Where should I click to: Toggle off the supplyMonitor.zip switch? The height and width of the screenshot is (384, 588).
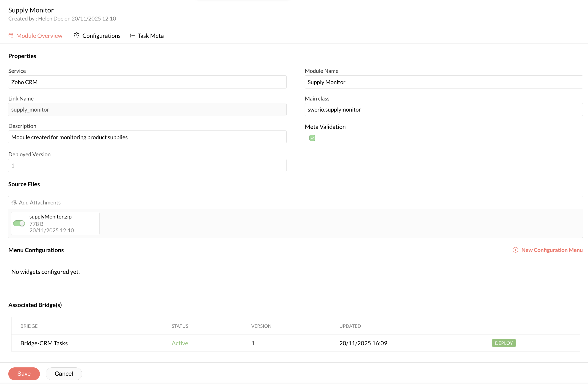(19, 224)
